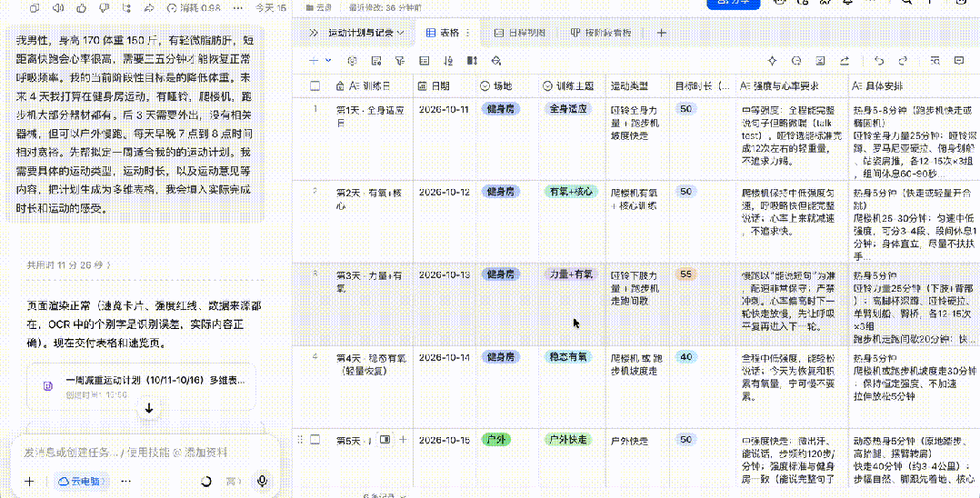Select the 全身适应 tag in row 1
The height and width of the screenshot is (498, 980).
pyautogui.click(x=569, y=109)
